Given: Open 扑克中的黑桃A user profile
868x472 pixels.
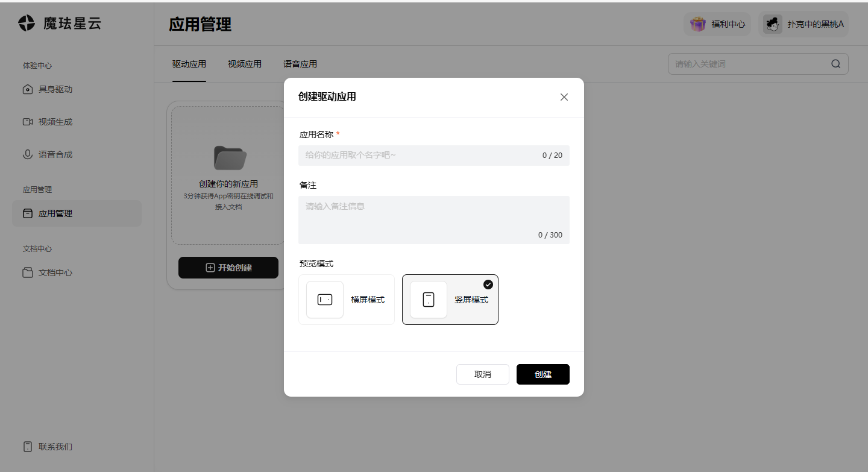Looking at the screenshot, I should (804, 24).
